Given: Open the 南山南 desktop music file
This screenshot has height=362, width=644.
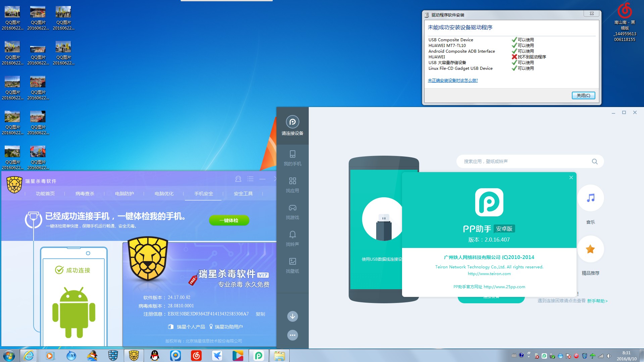Looking at the screenshot, I should (x=625, y=22).
